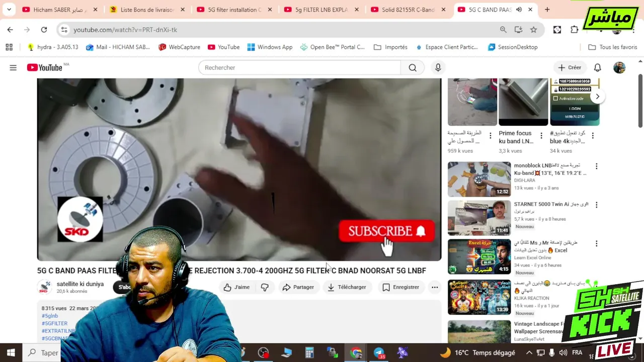Dislike the video with thumbs-down icon
The height and width of the screenshot is (362, 644).
[x=265, y=287]
